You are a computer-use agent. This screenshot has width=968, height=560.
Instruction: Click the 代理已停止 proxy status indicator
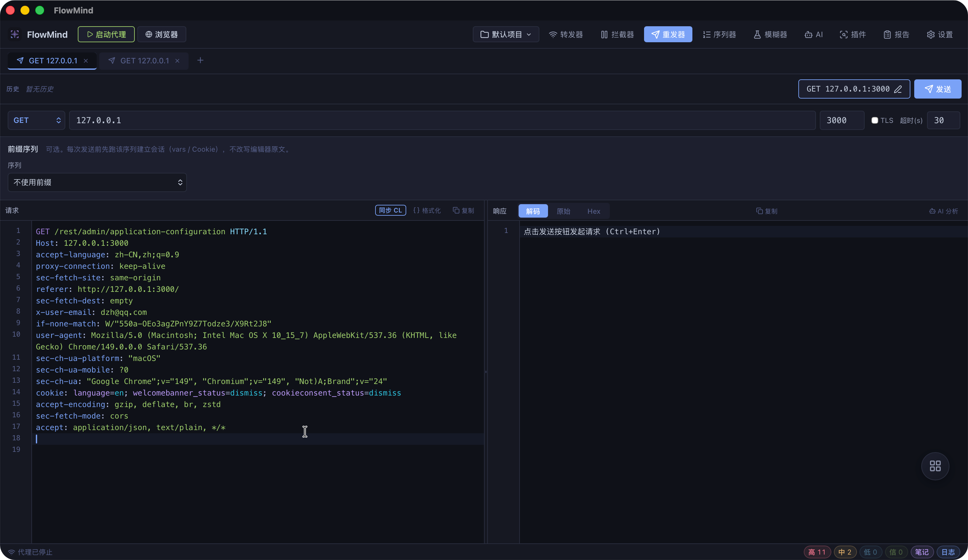click(30, 552)
